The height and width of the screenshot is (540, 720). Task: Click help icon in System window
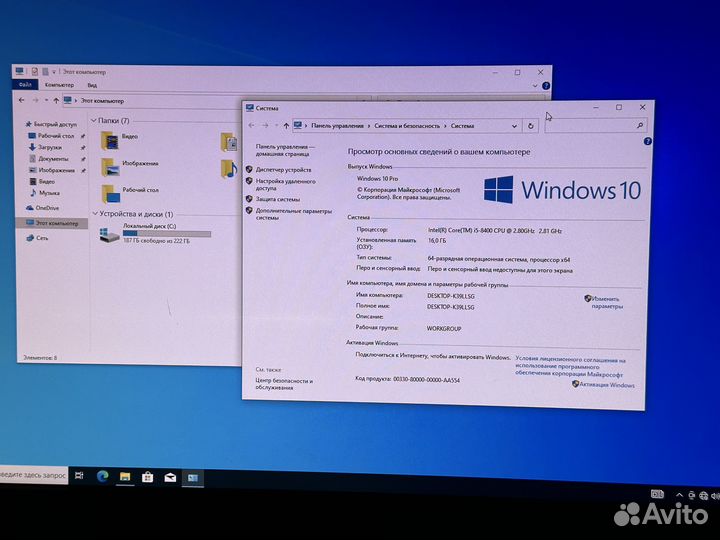(x=647, y=141)
